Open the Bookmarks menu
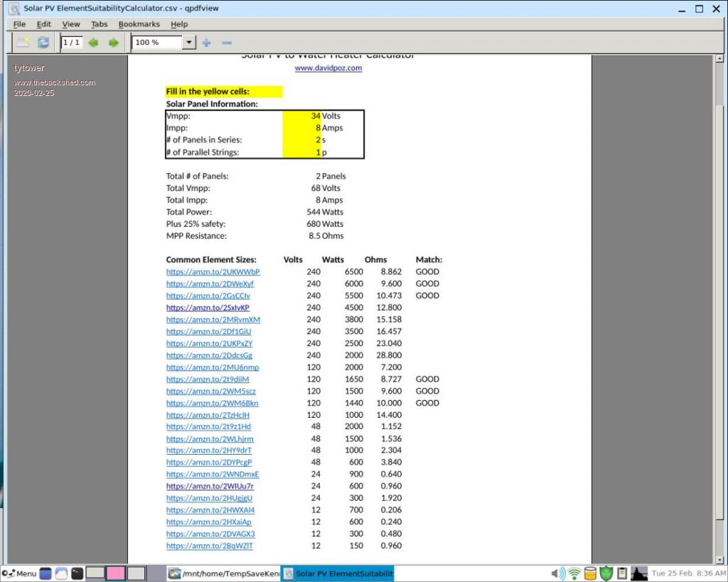This screenshot has height=582, width=728. click(139, 24)
